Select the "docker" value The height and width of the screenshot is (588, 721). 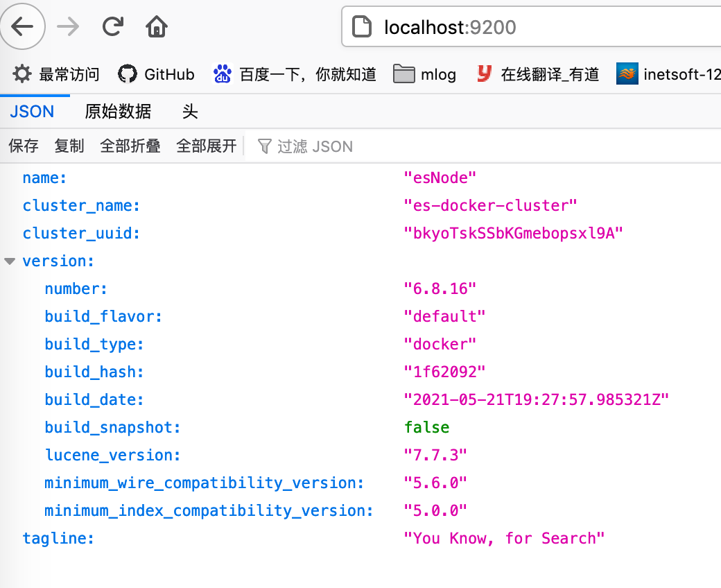click(x=440, y=345)
